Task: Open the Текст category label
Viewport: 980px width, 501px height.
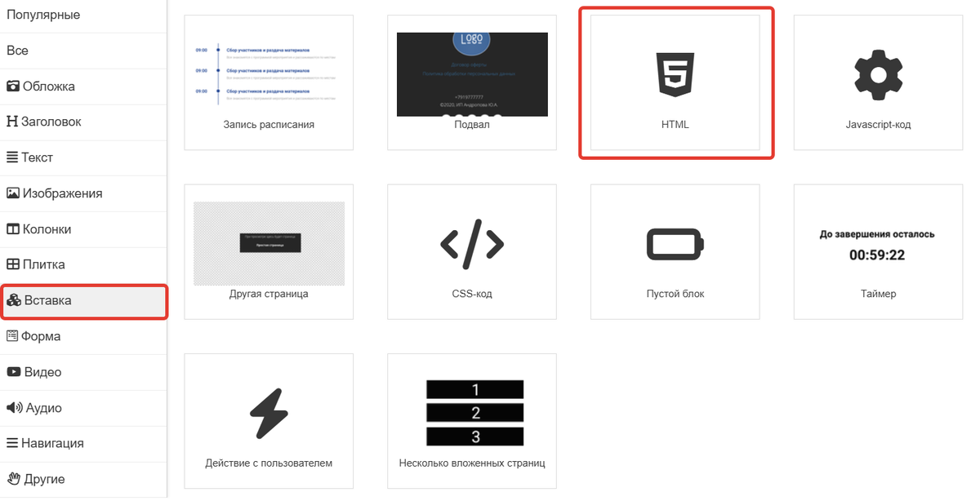Action: pos(38,157)
